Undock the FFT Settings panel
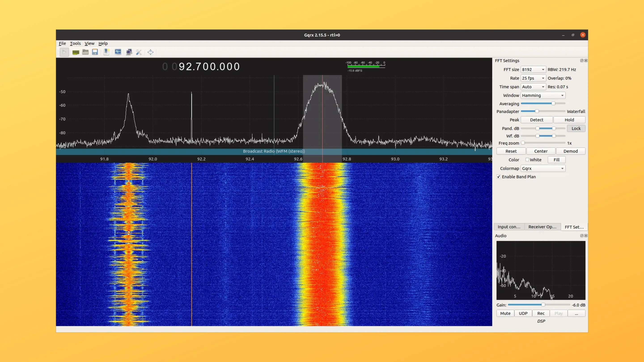Image resolution: width=644 pixels, height=362 pixels. 581,61
